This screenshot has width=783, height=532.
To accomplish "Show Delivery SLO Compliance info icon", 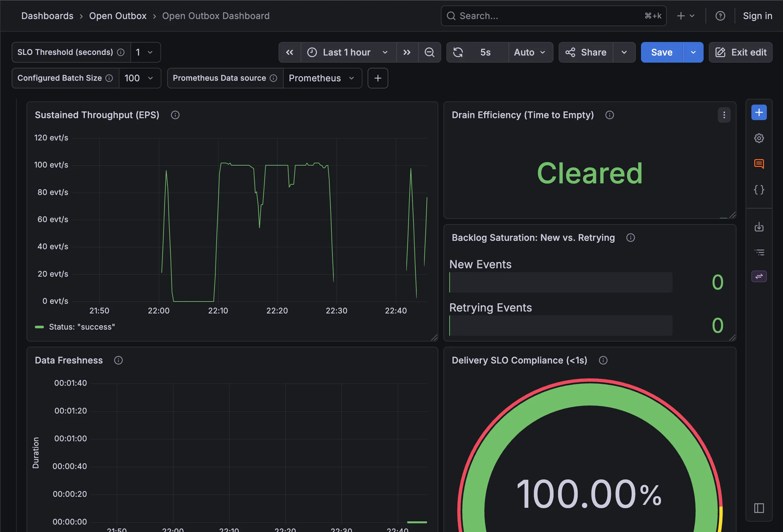I will [x=603, y=360].
